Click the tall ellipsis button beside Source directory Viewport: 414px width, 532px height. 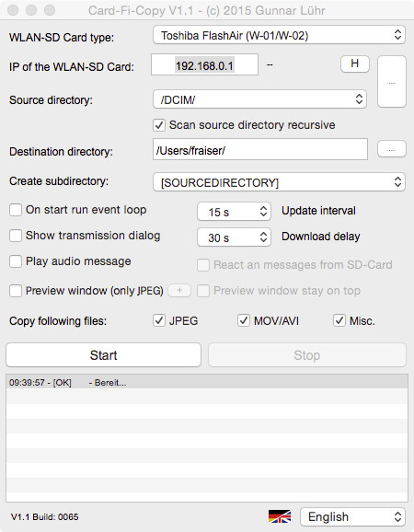pyautogui.click(x=392, y=82)
